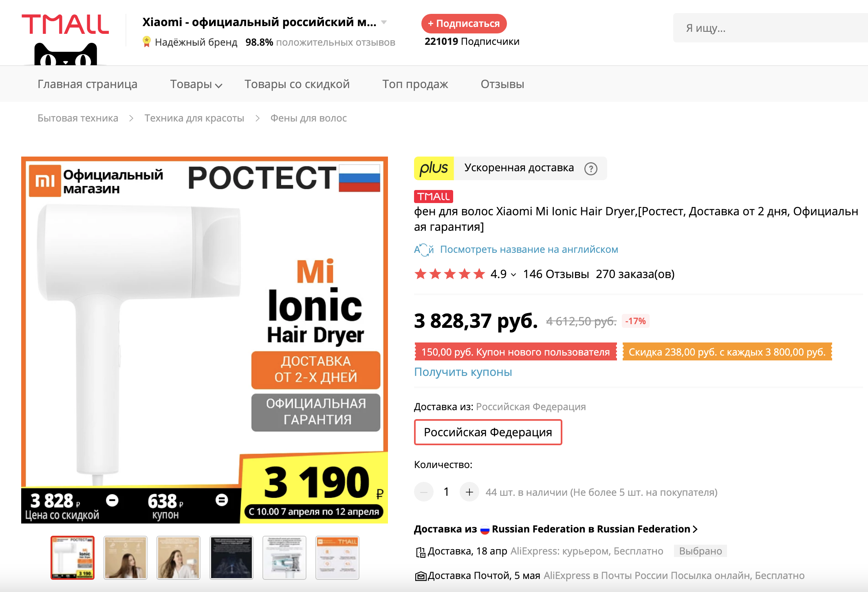Viewport: 868px width, 592px height.
Task: Expand the store name dropdown arrow
Action: 384,22
